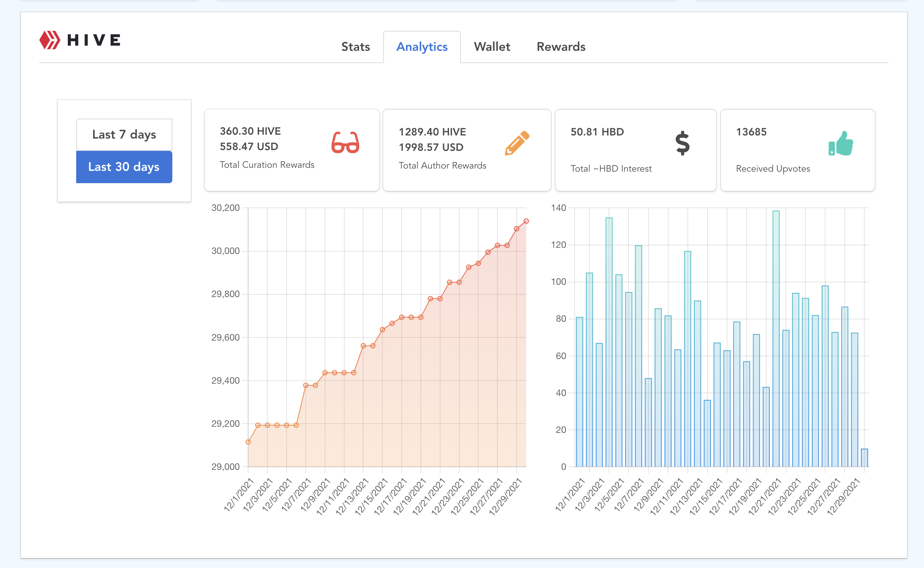Click the 558.47 USD curation value
This screenshot has width=924, height=568.
pyautogui.click(x=249, y=147)
